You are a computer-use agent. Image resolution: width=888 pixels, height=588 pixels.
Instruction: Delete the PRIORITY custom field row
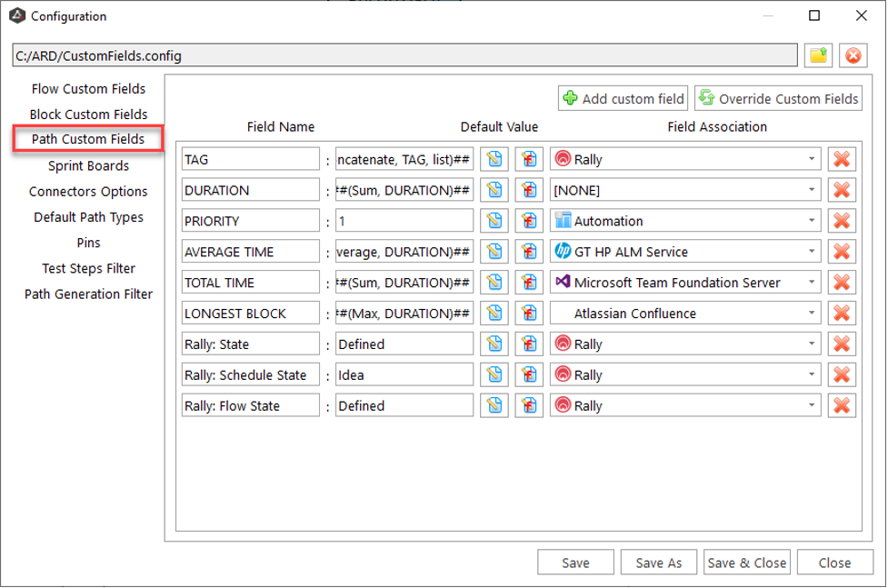click(x=842, y=221)
